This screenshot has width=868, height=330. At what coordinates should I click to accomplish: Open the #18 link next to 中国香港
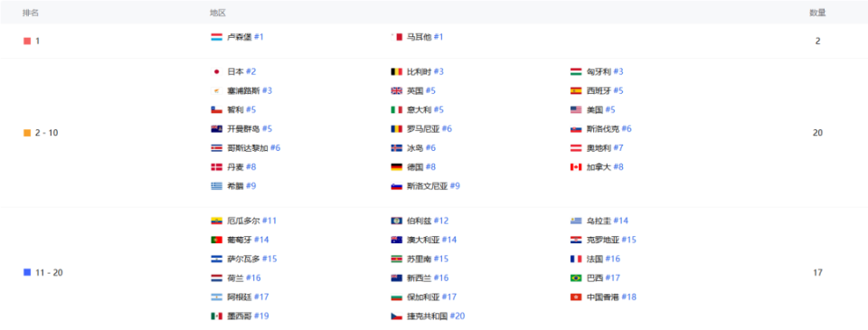629,297
